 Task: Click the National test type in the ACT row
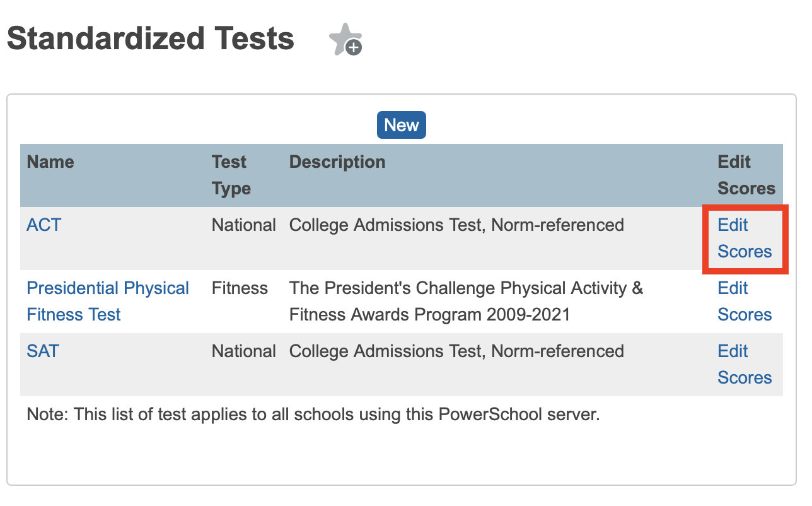click(244, 225)
